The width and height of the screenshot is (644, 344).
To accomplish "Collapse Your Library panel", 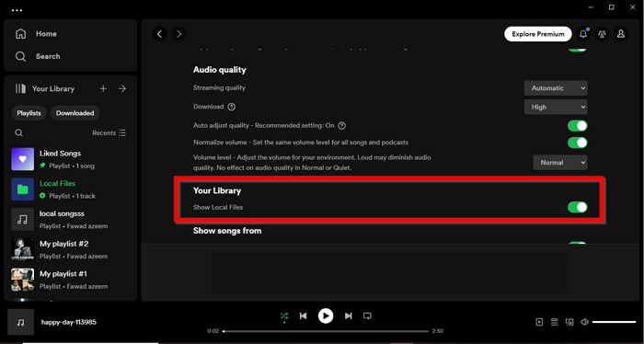I will pos(45,88).
